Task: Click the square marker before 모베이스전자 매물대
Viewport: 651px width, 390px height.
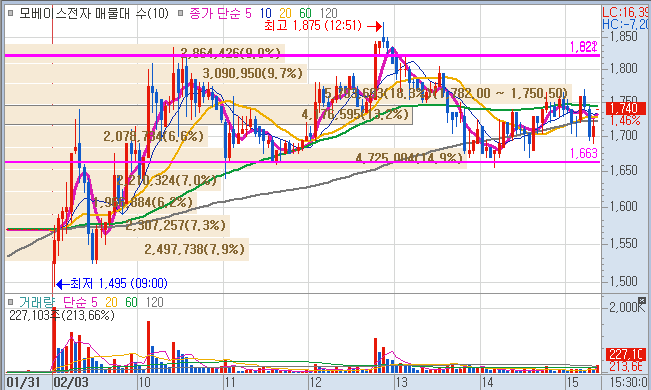Action: tap(10, 13)
